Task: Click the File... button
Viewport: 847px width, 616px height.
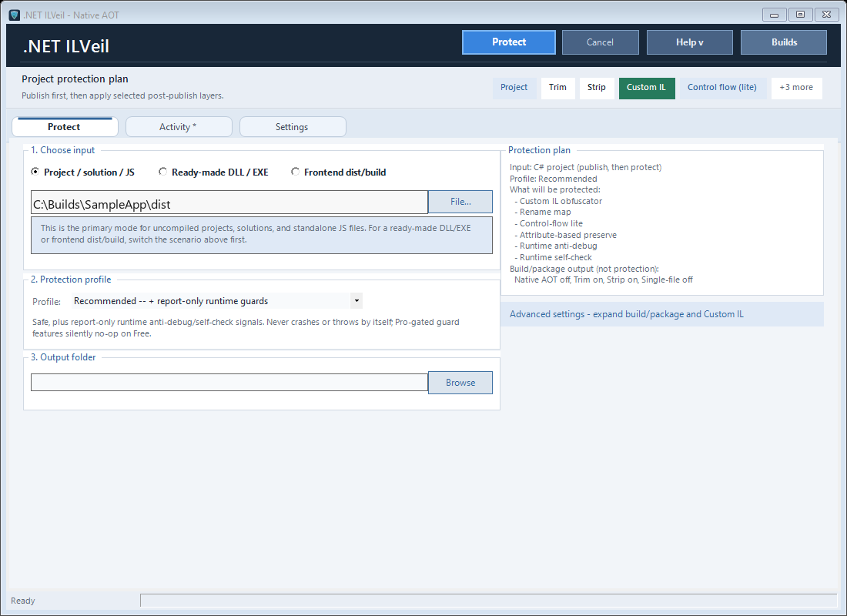Action: coord(460,202)
